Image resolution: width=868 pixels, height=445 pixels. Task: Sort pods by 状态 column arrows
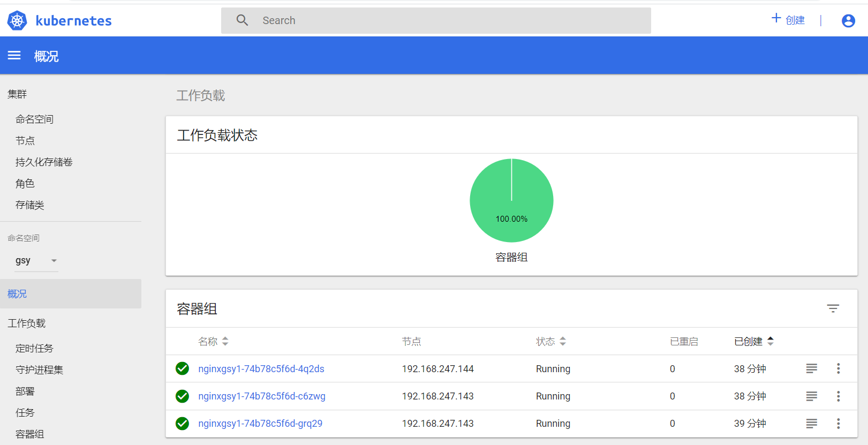[x=563, y=341]
